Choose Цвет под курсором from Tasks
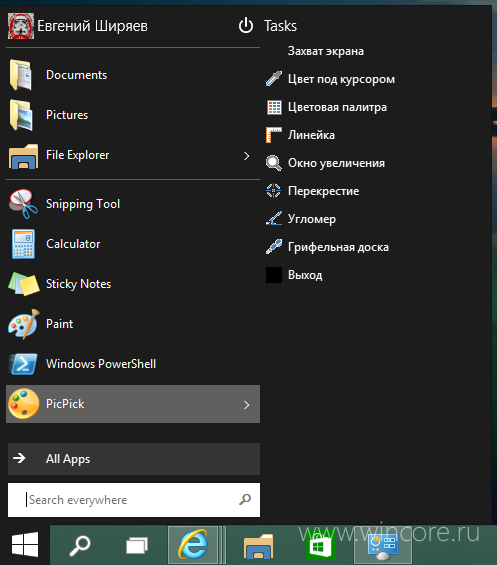Screen dimensions: 497x565 click(x=341, y=79)
